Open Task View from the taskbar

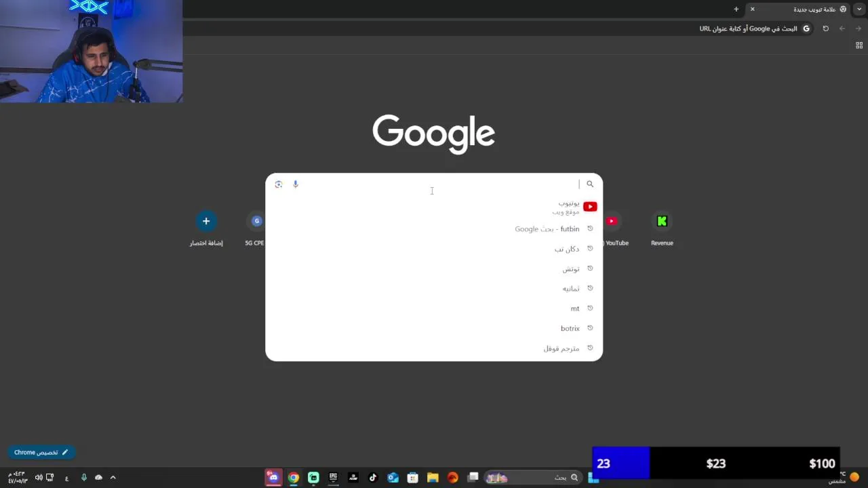coord(473,477)
